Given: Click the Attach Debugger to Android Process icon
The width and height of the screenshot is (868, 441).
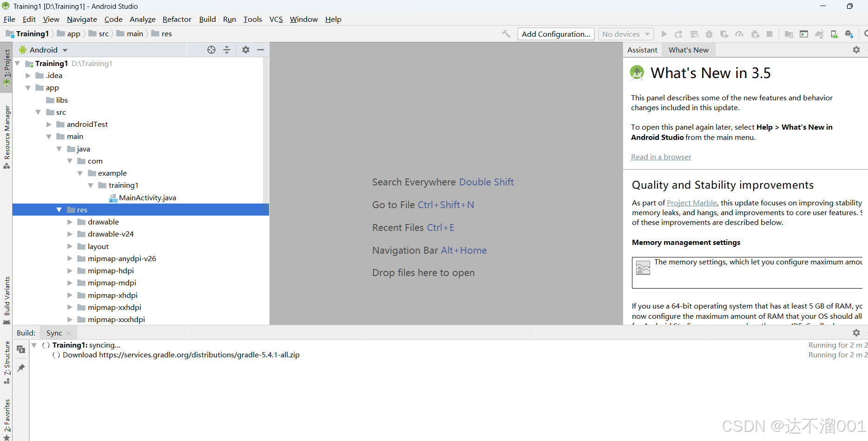Looking at the screenshot, I should pyautogui.click(x=755, y=34).
